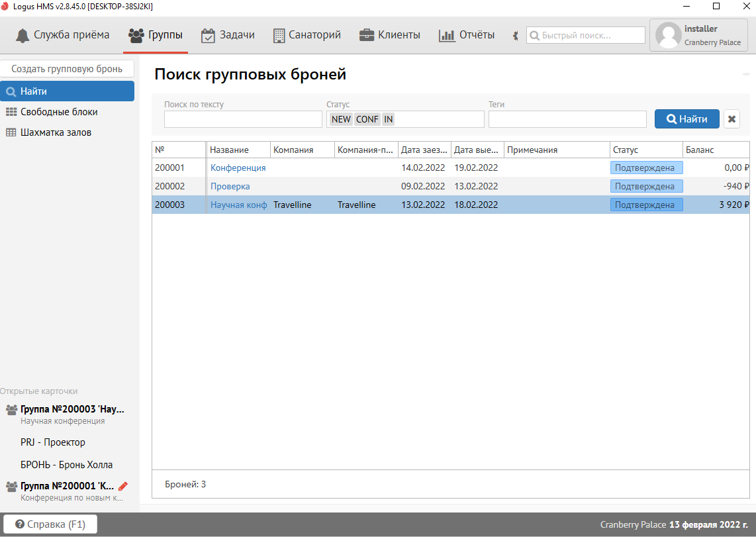Image resolution: width=756 pixels, height=537 pixels.
Task: Open the Конференция booking link
Action: point(238,168)
